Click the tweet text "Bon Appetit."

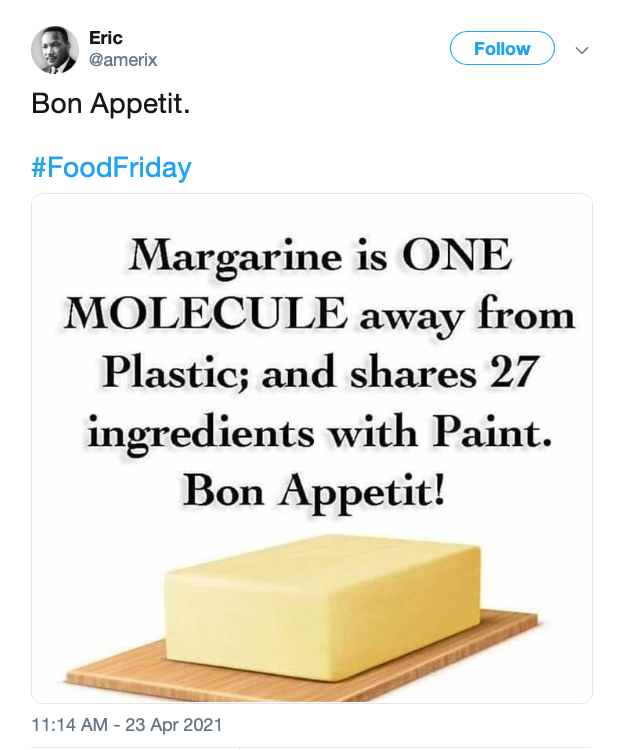tap(110, 103)
